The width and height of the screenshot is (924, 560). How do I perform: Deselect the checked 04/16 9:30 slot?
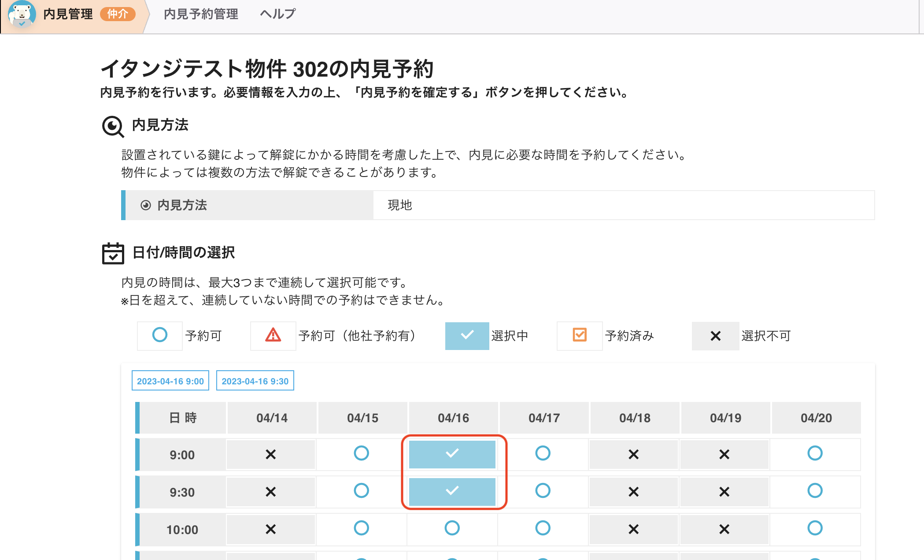click(x=452, y=492)
